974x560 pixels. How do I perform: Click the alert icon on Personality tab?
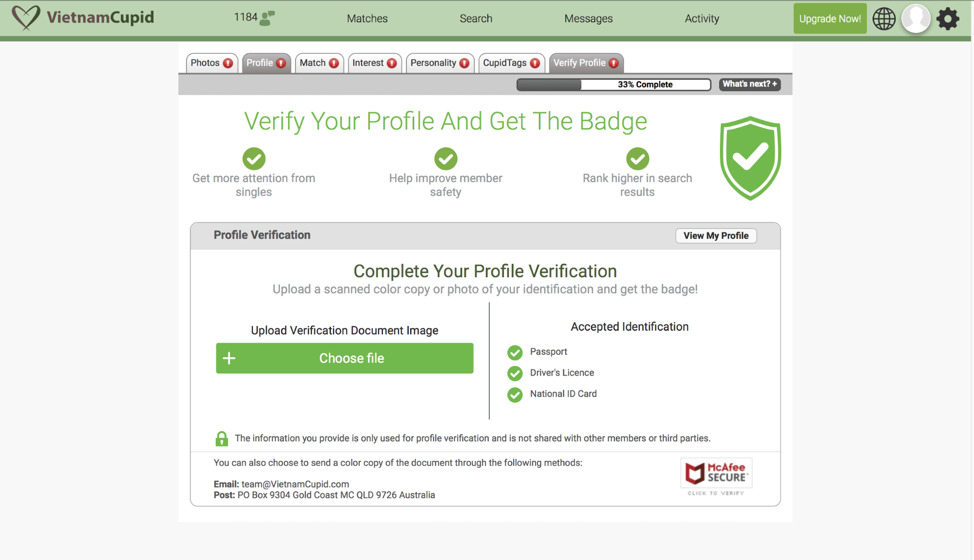[464, 63]
